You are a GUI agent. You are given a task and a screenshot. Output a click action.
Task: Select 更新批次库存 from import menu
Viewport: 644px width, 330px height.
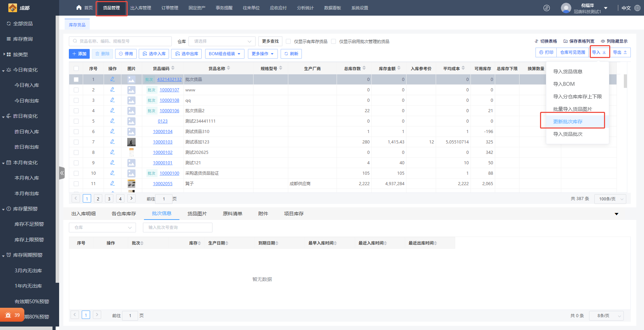[x=567, y=122]
